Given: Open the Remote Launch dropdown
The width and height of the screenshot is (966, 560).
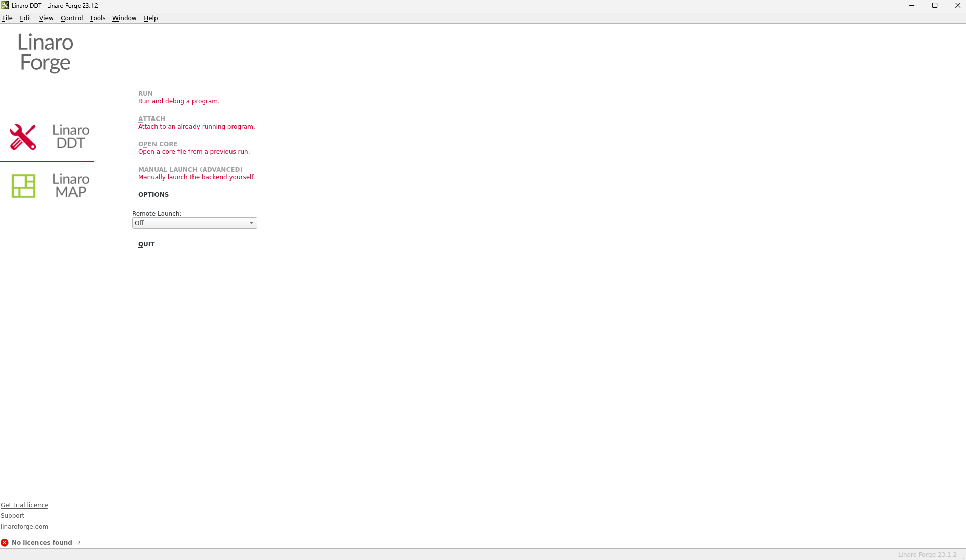Looking at the screenshot, I should (x=195, y=223).
